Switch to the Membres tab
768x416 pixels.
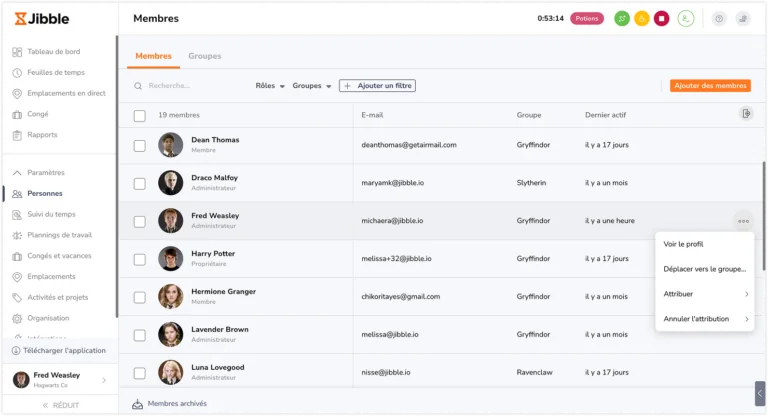pos(153,56)
